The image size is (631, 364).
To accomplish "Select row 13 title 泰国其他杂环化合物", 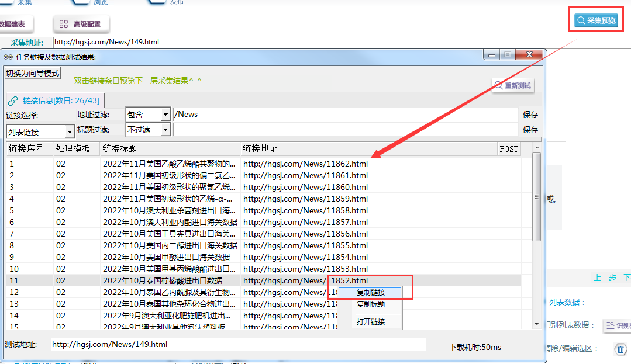I will 169,304.
